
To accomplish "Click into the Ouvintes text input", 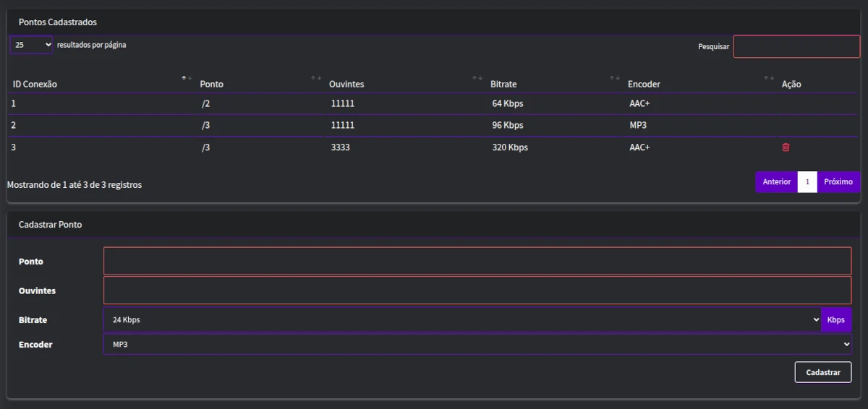I will coord(477,290).
